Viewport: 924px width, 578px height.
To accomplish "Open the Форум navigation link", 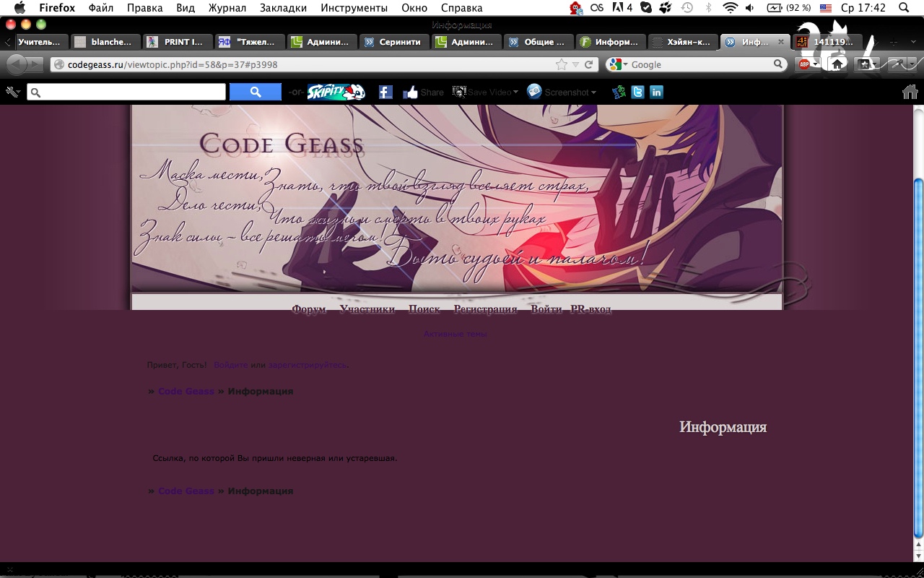I will [x=310, y=309].
